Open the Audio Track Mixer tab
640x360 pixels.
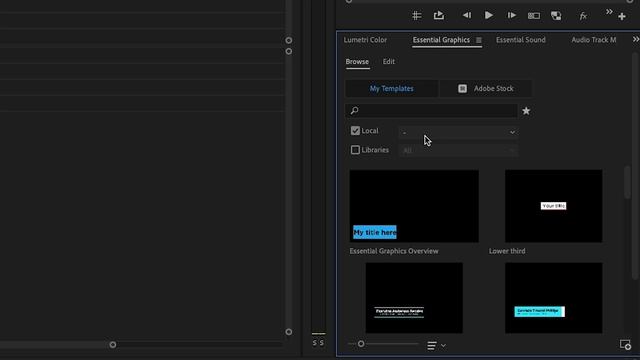tap(593, 40)
